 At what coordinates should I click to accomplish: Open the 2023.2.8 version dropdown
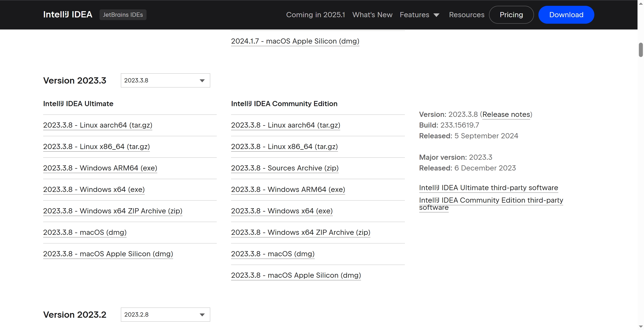[165, 315]
